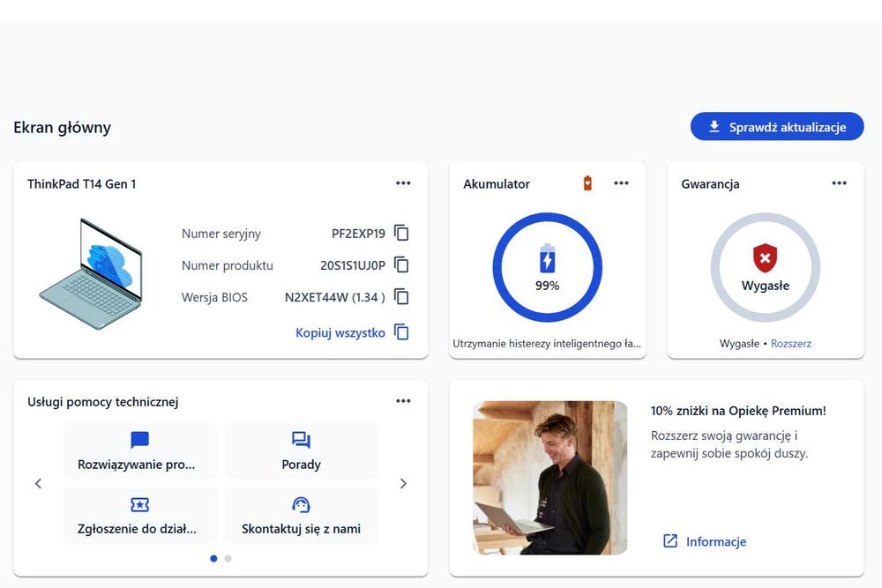
Task: Click the red expired warranty shield icon
Action: point(765,257)
